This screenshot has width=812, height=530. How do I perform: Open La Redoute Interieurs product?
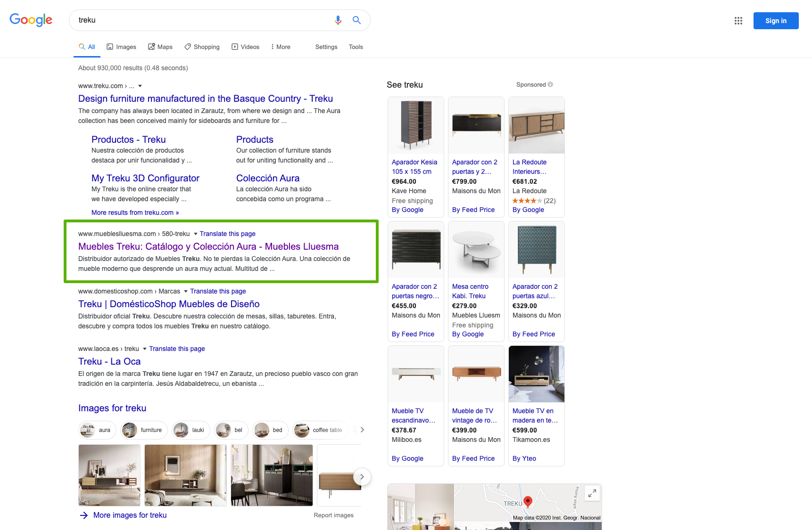(530, 167)
